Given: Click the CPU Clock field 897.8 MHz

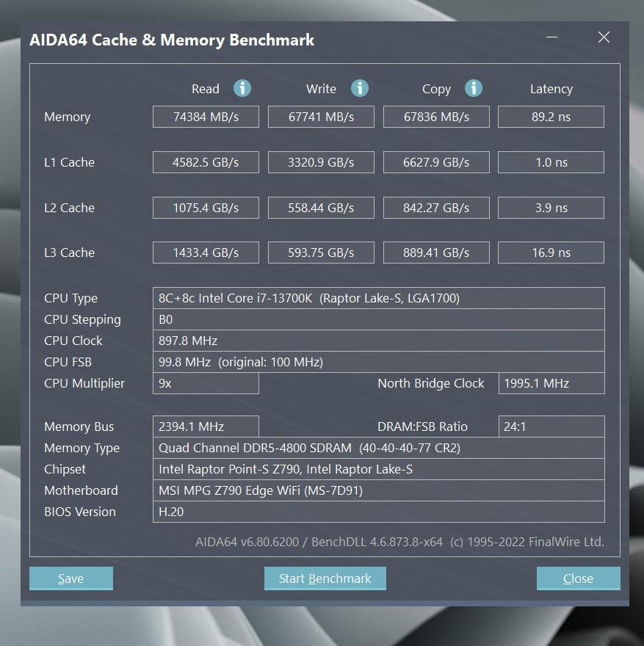Looking at the screenshot, I should pos(379,341).
